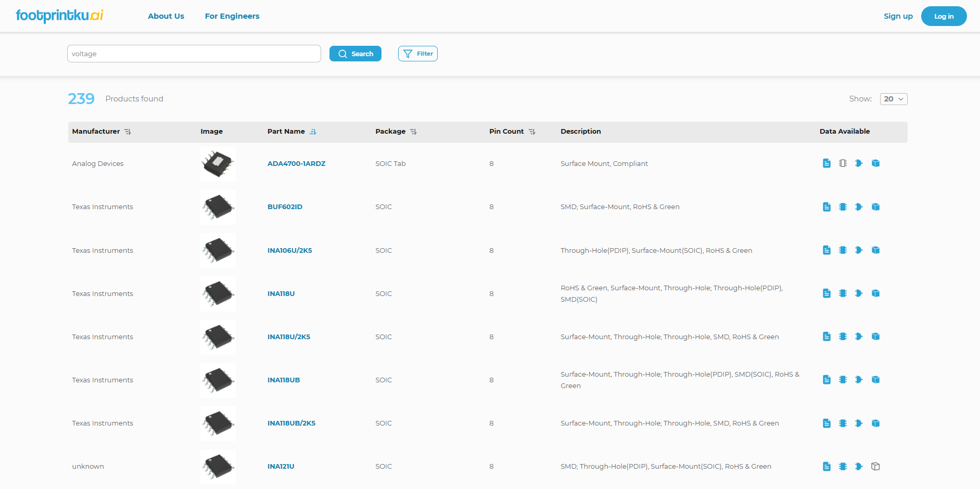This screenshot has height=489, width=980.
Task: Click ADA4700-1ARDZ product thumbnail image
Action: point(218,164)
